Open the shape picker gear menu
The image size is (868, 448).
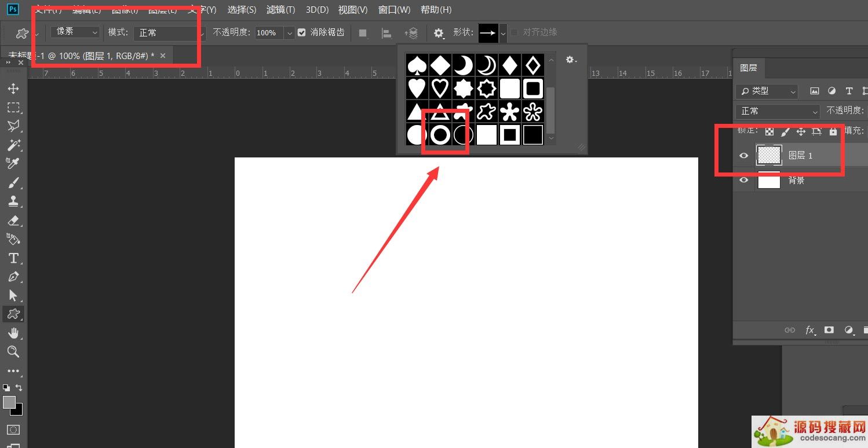[x=571, y=60]
